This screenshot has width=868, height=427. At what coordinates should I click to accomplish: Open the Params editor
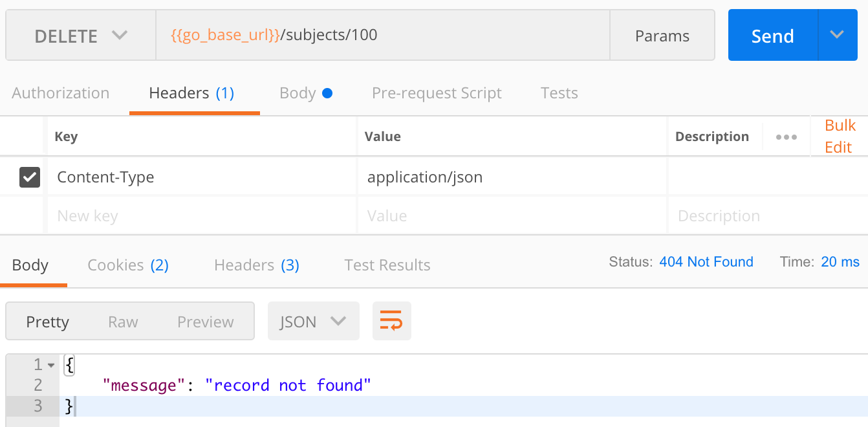pyautogui.click(x=662, y=36)
